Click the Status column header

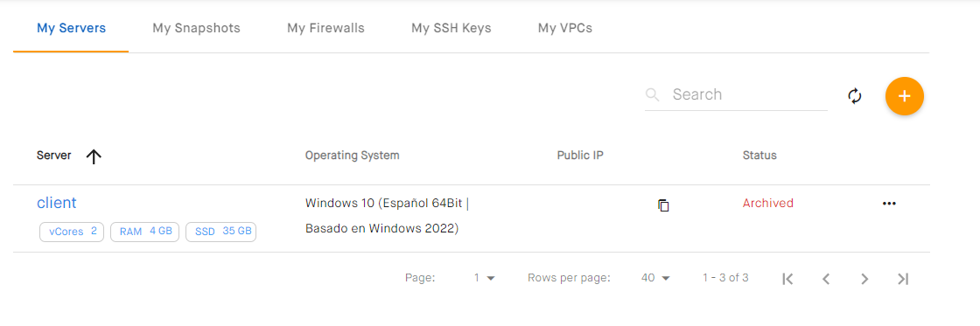[x=759, y=156]
